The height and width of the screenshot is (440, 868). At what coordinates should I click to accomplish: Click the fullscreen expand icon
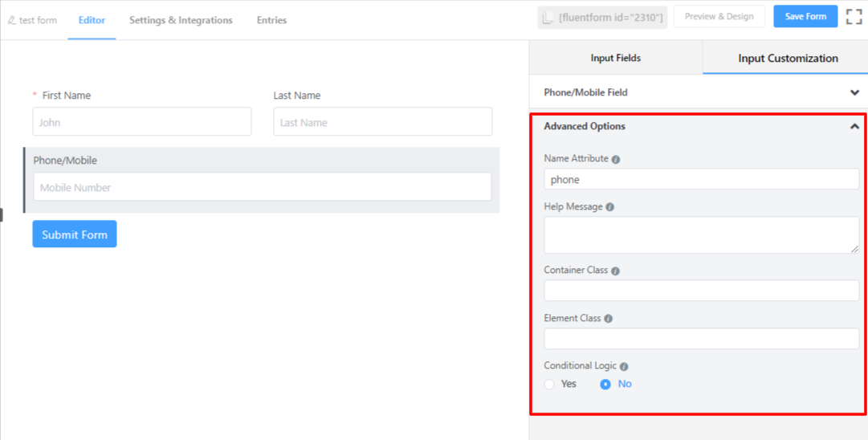(854, 17)
